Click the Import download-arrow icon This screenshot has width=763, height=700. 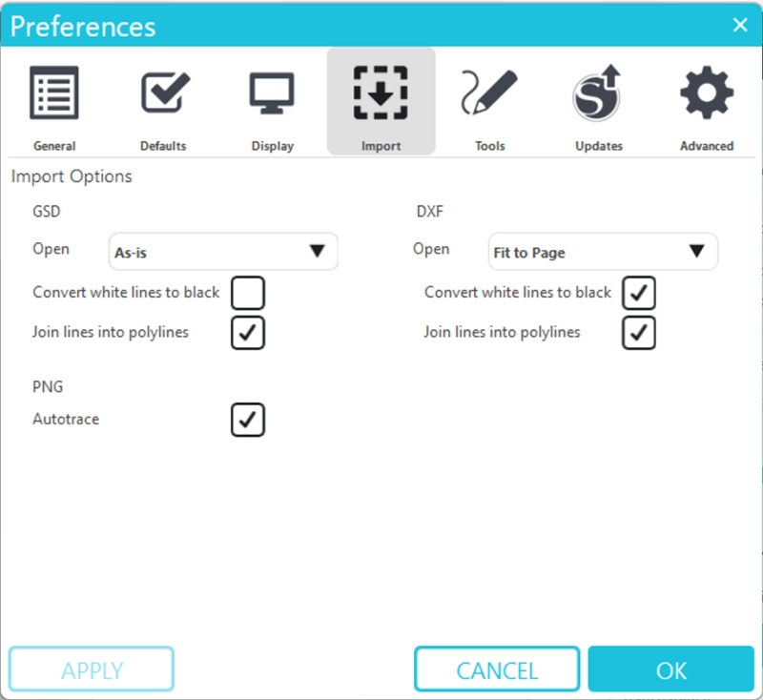click(x=381, y=93)
